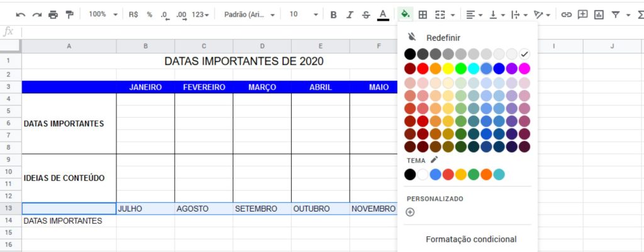Open the font size 10 dropdown

304,14
